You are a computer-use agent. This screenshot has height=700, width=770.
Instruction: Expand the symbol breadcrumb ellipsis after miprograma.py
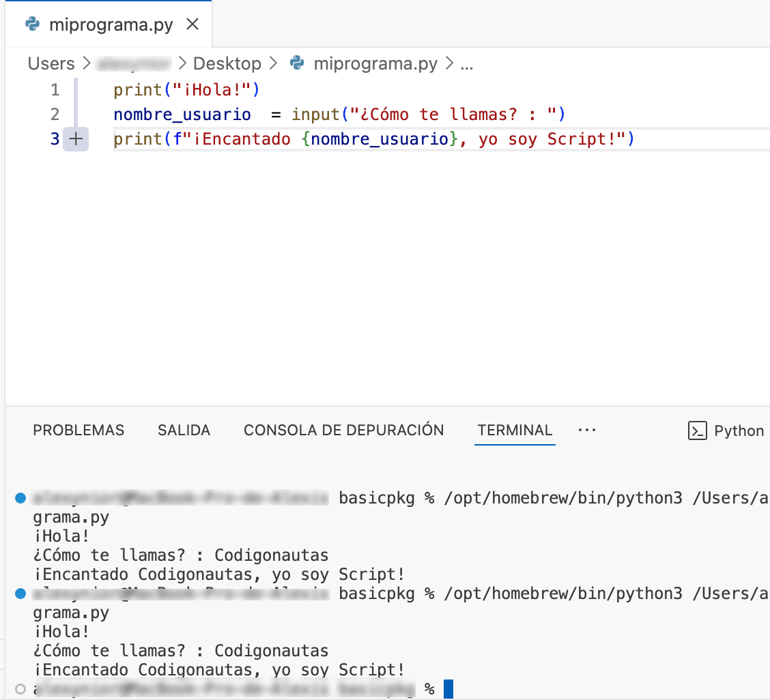coord(467,63)
